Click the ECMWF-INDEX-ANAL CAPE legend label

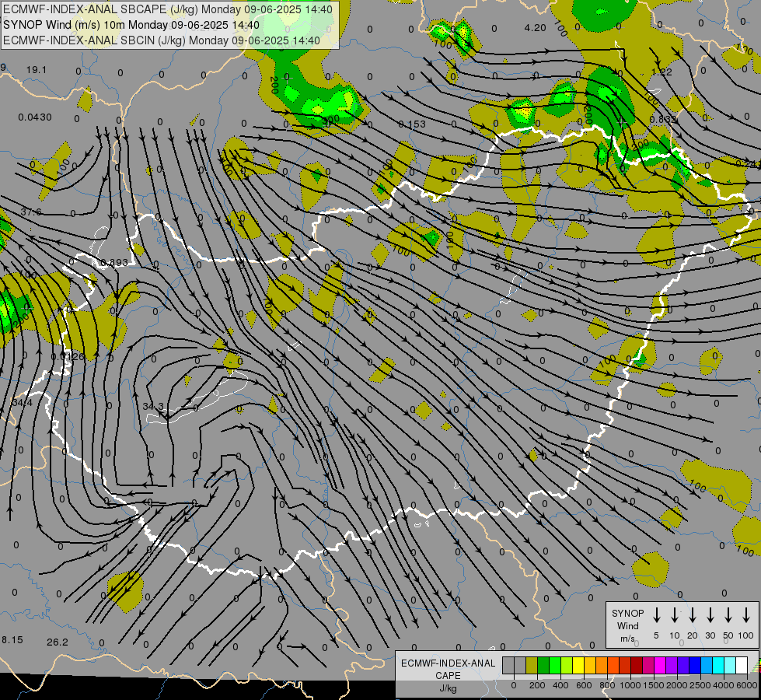(448, 669)
